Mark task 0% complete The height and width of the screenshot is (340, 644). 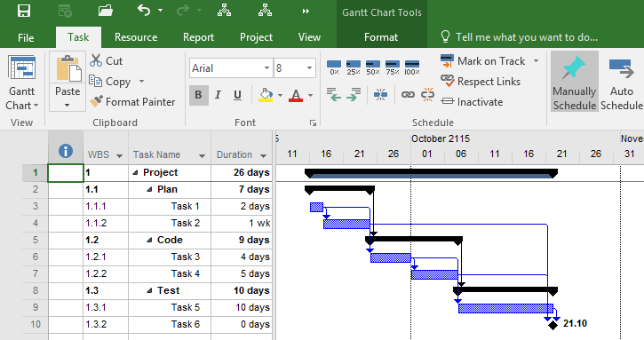point(334,67)
